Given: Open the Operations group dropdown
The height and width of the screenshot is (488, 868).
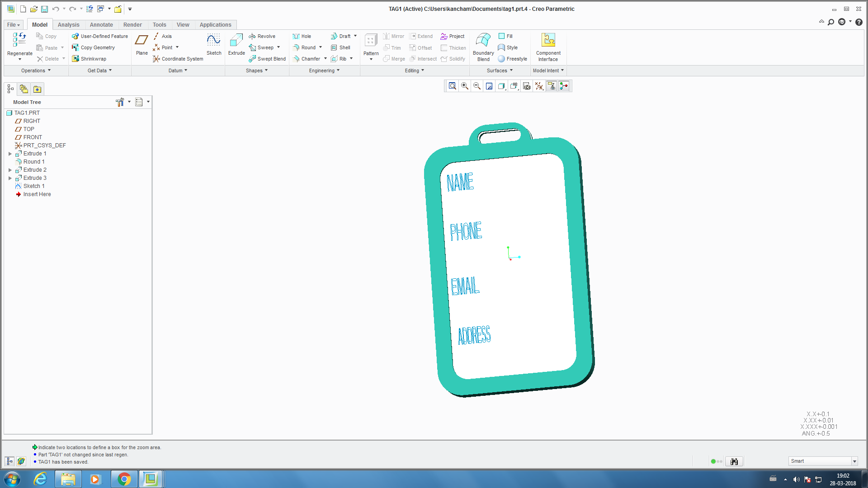Looking at the screenshot, I should pos(36,70).
